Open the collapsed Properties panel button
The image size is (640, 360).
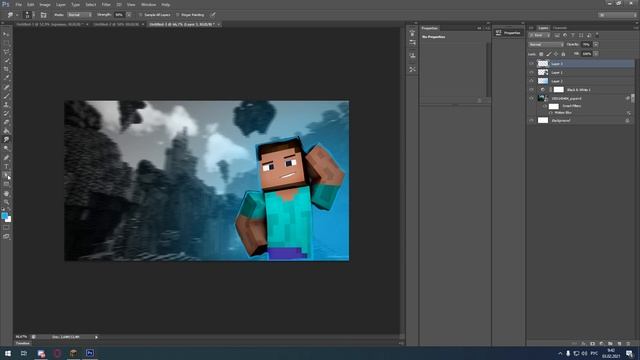509,33
